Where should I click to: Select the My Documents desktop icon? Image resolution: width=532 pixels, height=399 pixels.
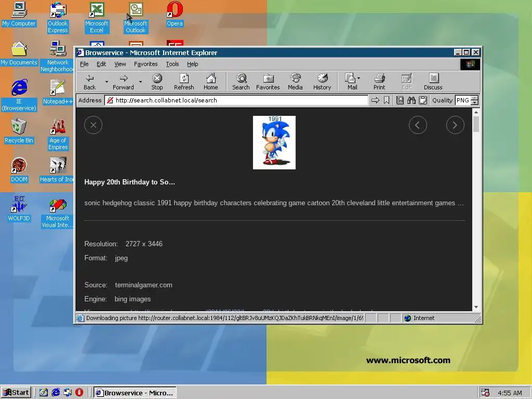(x=19, y=54)
